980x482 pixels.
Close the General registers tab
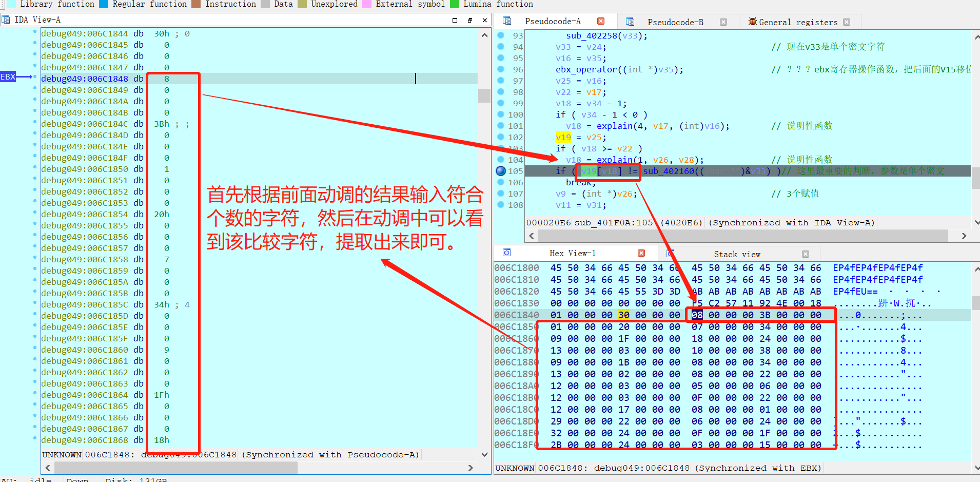pos(847,22)
